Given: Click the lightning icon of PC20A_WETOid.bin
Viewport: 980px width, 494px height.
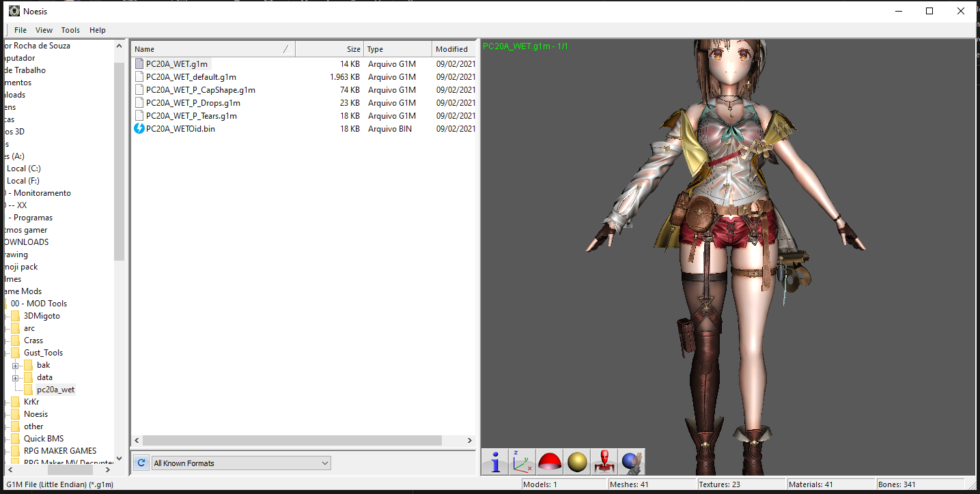Looking at the screenshot, I should 139,128.
